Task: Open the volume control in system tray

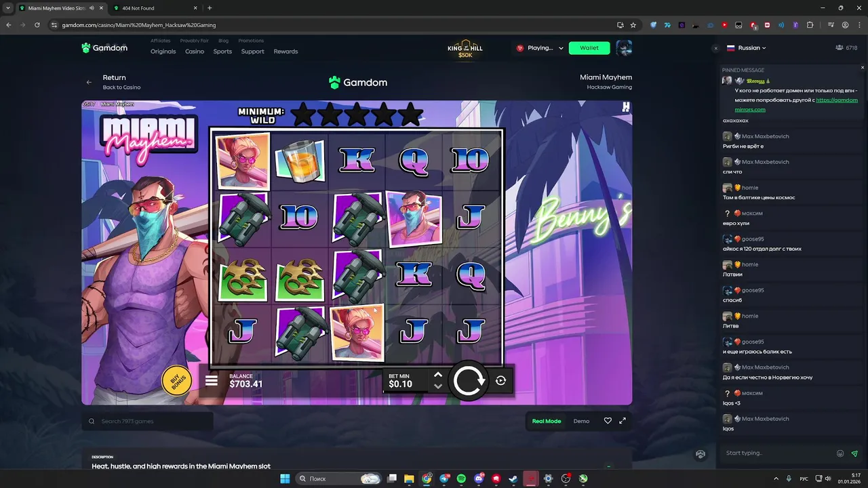Action: click(x=828, y=479)
